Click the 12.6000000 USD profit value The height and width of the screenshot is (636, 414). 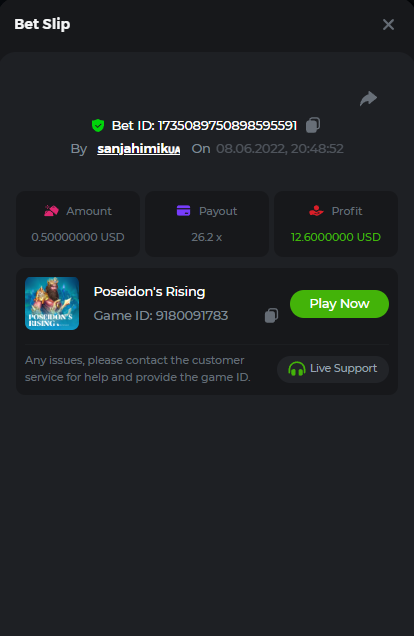336,237
